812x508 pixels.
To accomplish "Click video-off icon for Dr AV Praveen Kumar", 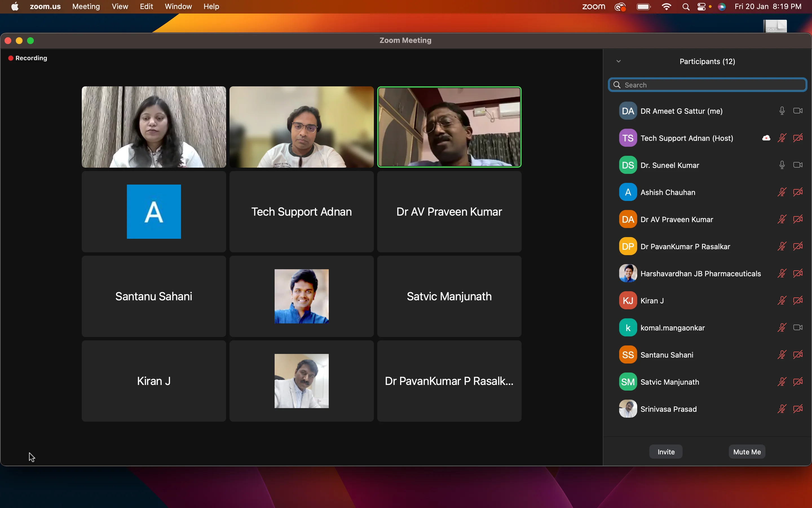I will coord(798,219).
